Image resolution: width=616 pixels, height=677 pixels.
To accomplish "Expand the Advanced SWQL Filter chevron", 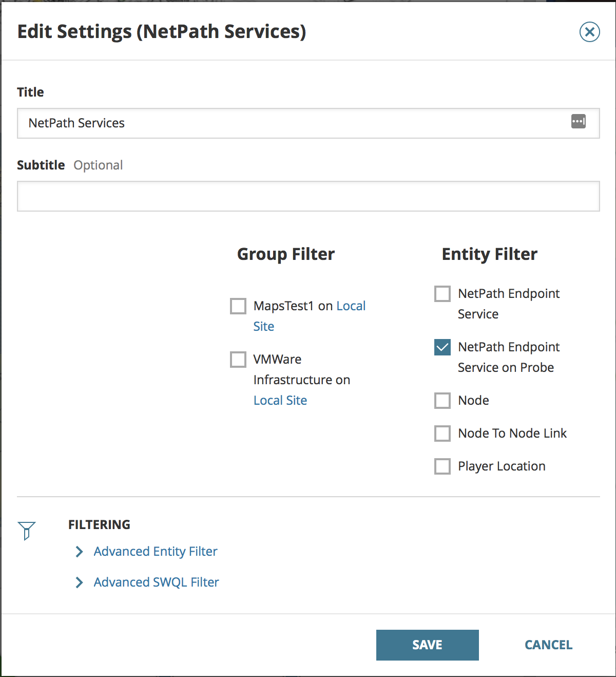I will [x=79, y=582].
